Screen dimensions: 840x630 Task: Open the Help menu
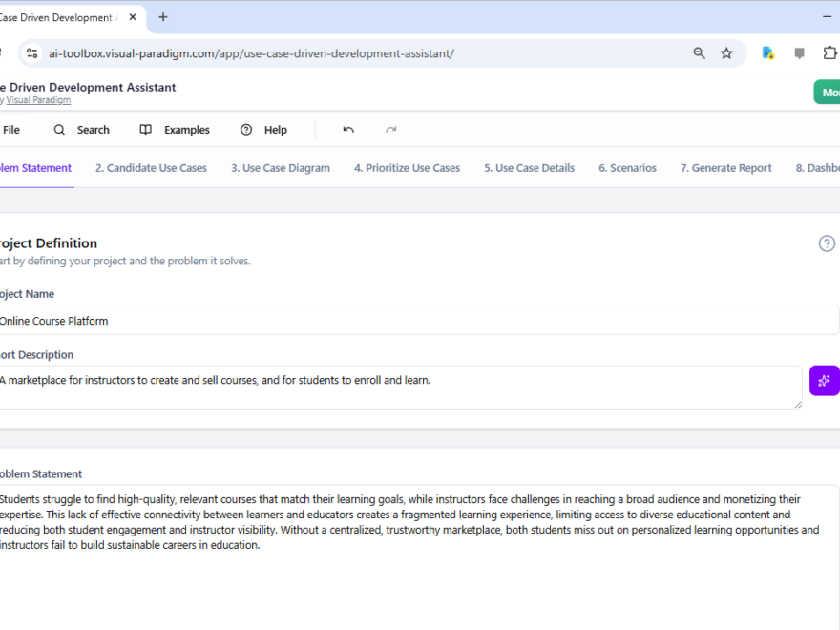tap(263, 130)
